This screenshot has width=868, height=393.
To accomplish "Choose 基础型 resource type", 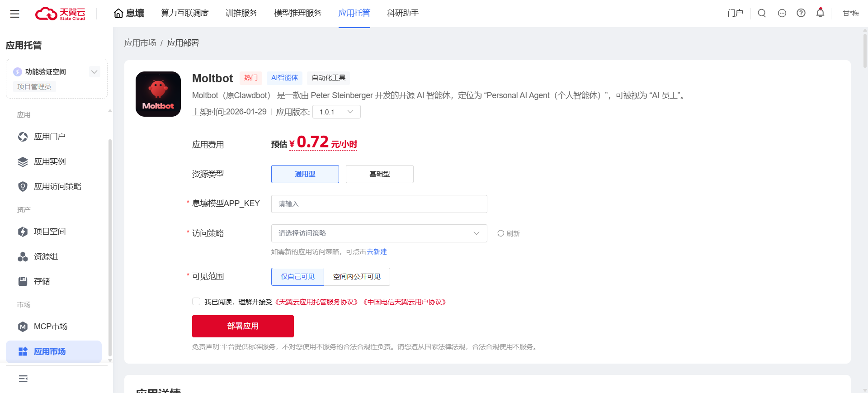I will (x=379, y=174).
